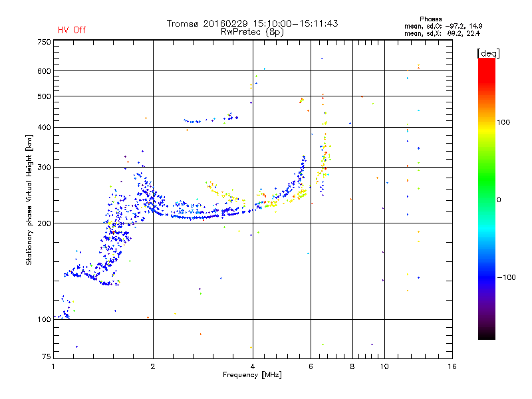This screenshot has height=399, width=532.
Task: Click the y-axis "300" label
Action: pyautogui.click(x=44, y=167)
